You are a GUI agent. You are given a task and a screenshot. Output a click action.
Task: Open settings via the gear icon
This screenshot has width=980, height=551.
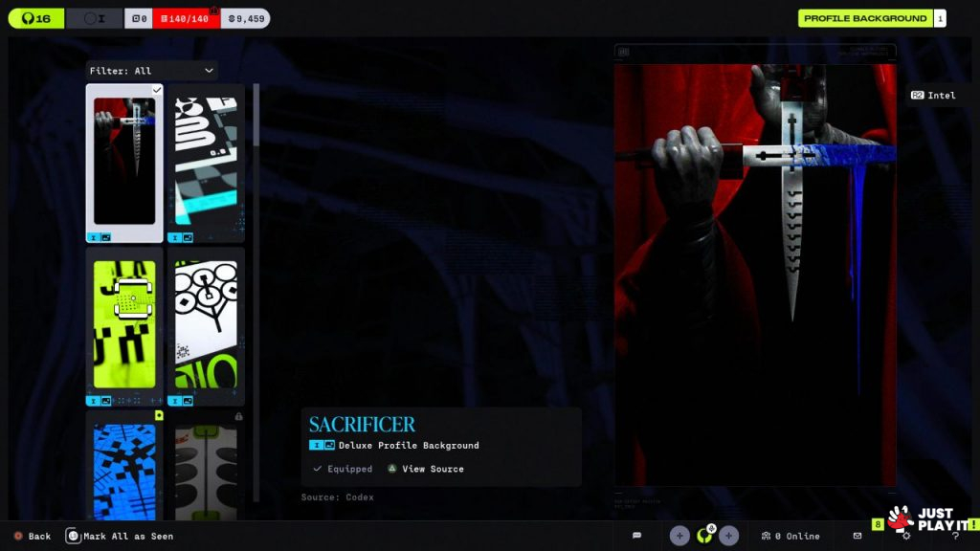point(906,537)
